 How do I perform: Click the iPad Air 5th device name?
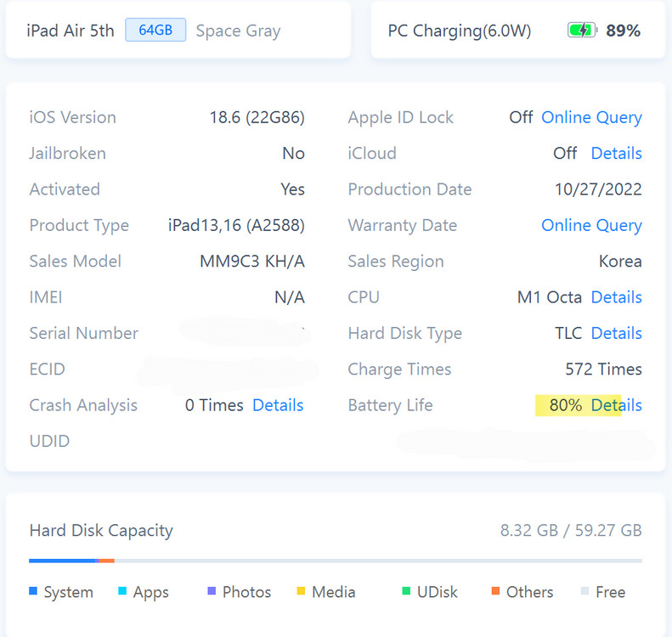click(71, 31)
